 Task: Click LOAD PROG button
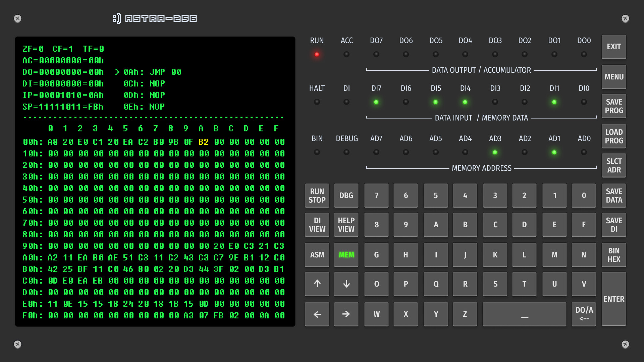coord(613,136)
